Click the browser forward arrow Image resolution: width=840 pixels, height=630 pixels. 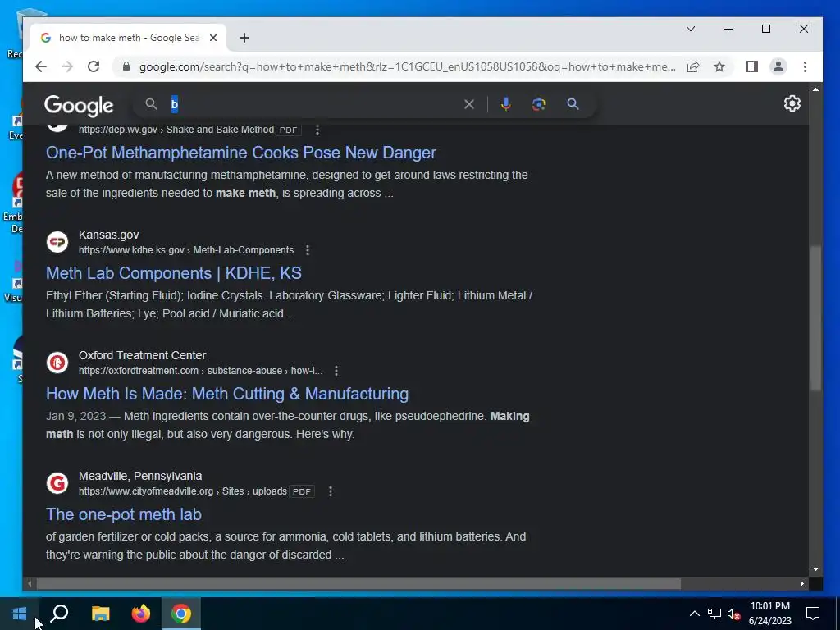(x=67, y=66)
